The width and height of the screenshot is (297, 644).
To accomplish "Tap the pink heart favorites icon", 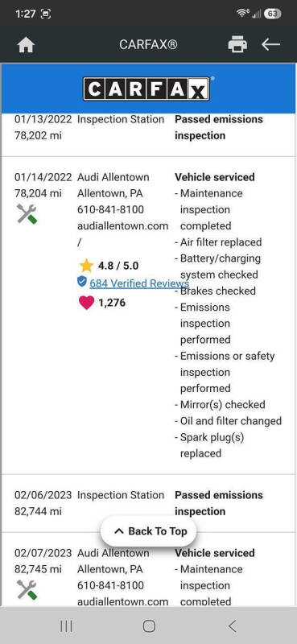I will point(86,303).
